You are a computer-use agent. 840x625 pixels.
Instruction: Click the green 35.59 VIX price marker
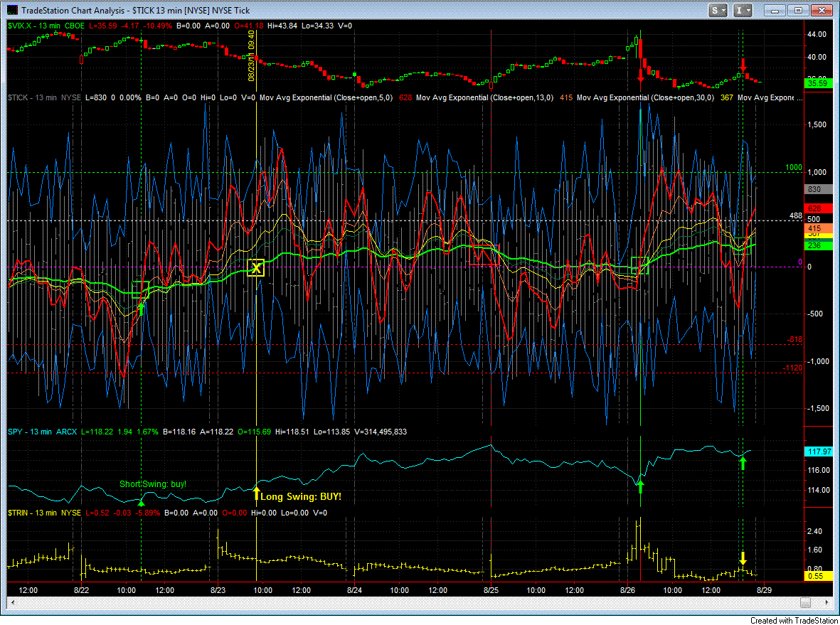pos(817,83)
